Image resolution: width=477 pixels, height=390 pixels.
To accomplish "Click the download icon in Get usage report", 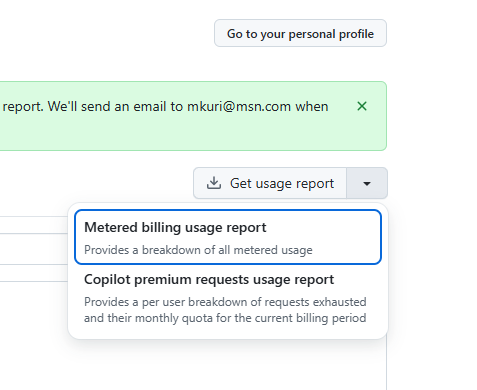I will click(214, 183).
